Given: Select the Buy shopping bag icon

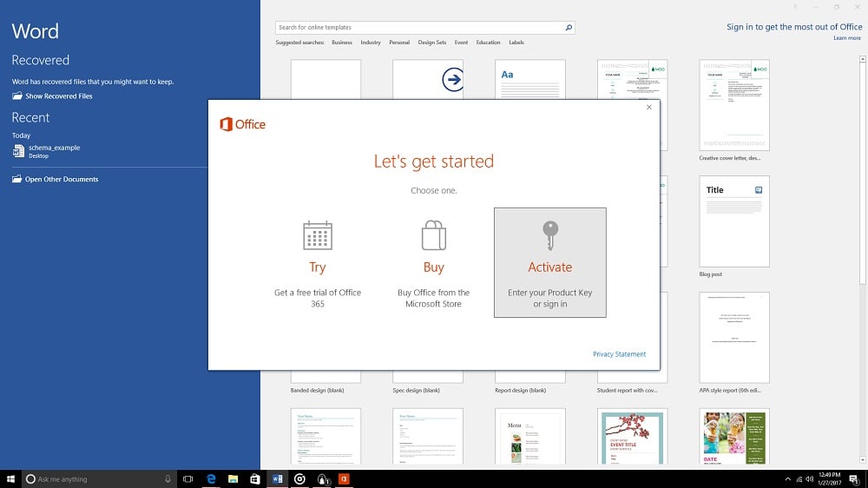Looking at the screenshot, I should point(433,235).
